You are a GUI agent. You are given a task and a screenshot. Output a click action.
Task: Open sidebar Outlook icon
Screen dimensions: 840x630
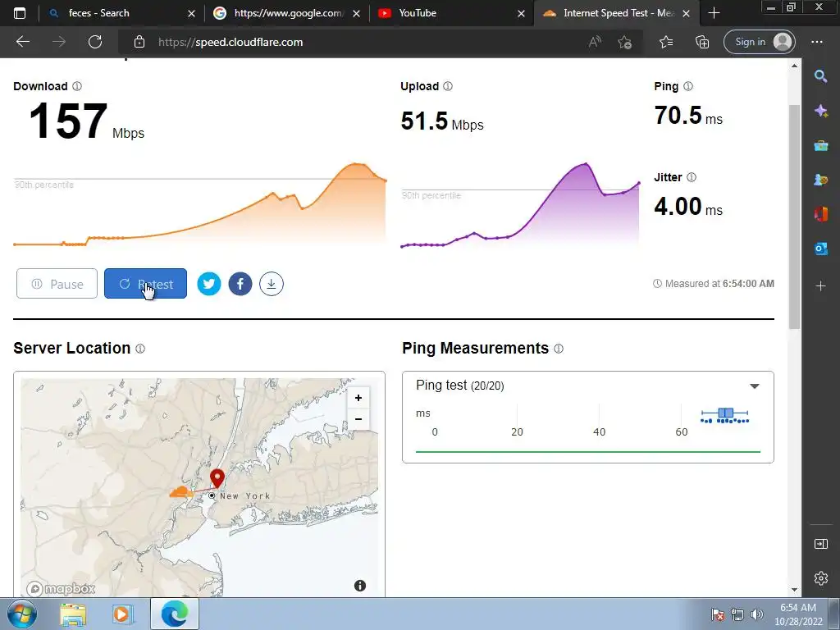click(x=820, y=248)
